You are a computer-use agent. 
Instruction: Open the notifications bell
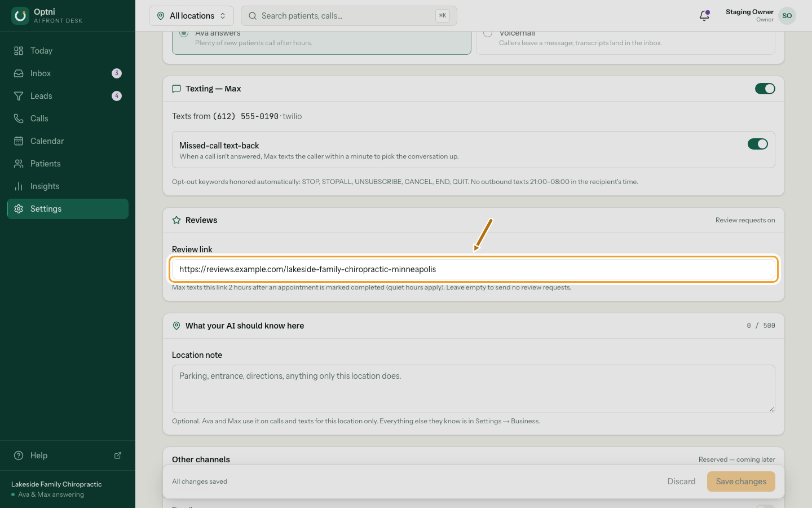point(704,16)
